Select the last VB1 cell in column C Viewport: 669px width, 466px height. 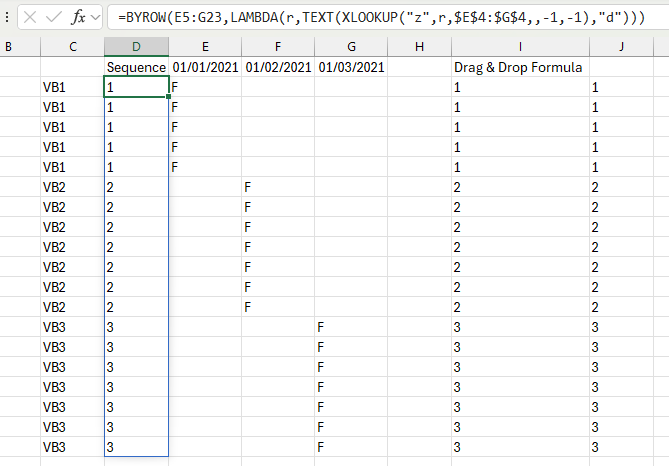[x=73, y=167]
